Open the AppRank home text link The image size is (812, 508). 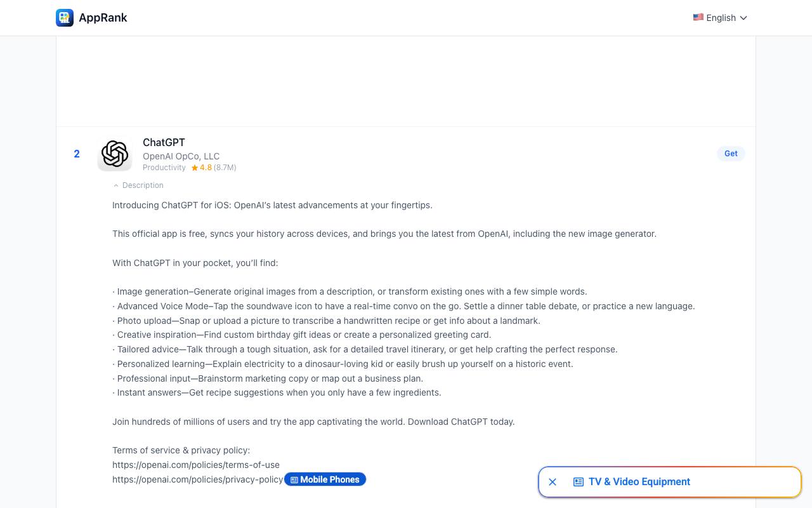pos(103,18)
